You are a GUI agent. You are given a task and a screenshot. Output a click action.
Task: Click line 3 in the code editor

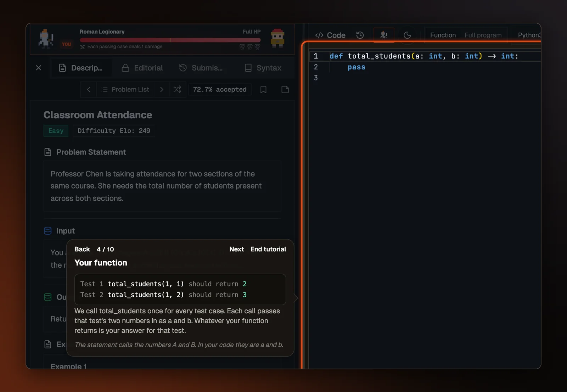tap(425, 78)
